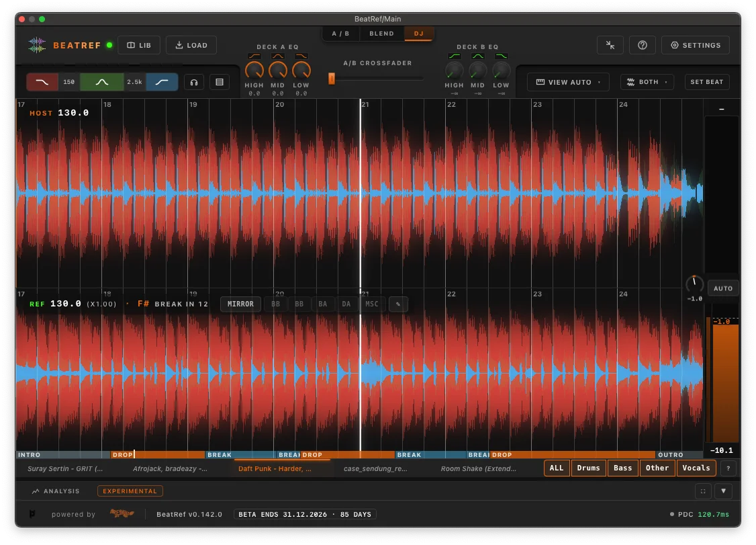
Task: Select the Suray Sertin - GRIT track tab
Action: (x=65, y=469)
